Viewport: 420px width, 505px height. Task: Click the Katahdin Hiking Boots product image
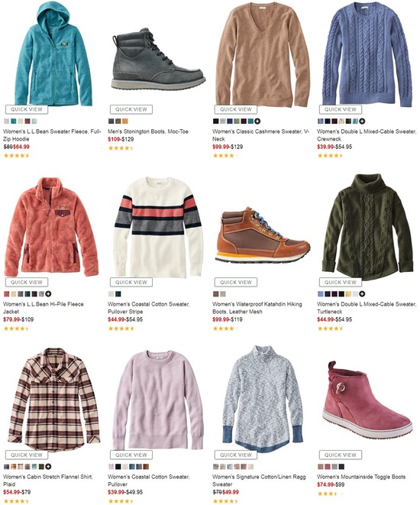click(263, 235)
